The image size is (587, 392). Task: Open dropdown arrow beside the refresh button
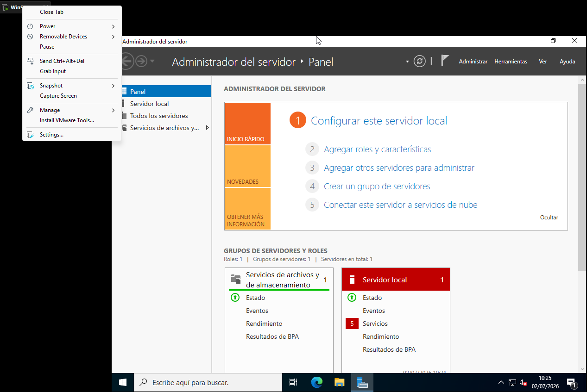point(407,61)
